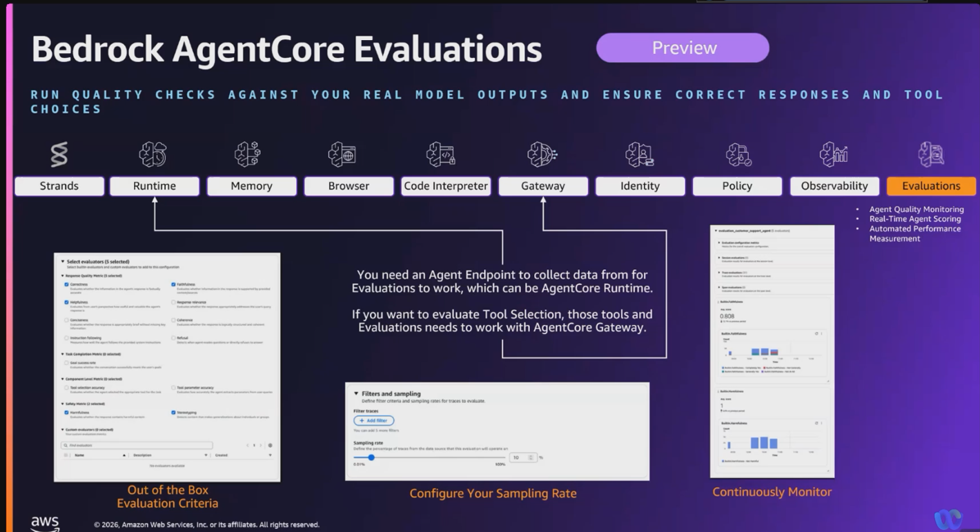The width and height of the screenshot is (980, 532).
Task: Expand the Session evaluations section
Action: click(719, 257)
